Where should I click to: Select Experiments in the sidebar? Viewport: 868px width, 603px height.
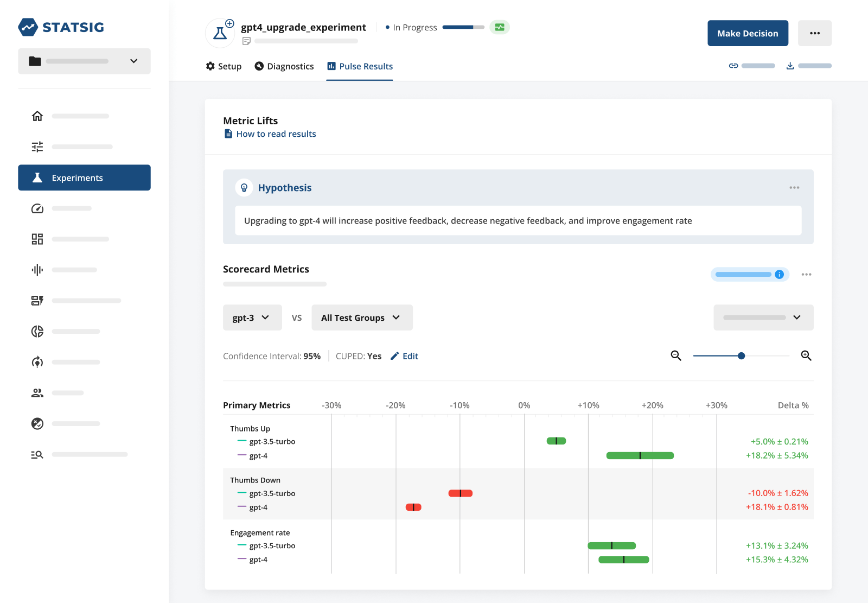tap(84, 177)
